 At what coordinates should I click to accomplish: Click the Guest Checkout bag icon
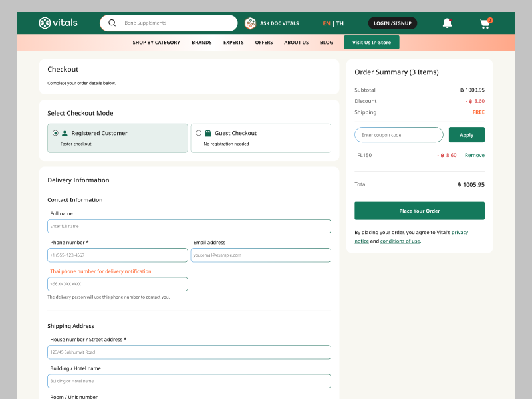click(208, 134)
